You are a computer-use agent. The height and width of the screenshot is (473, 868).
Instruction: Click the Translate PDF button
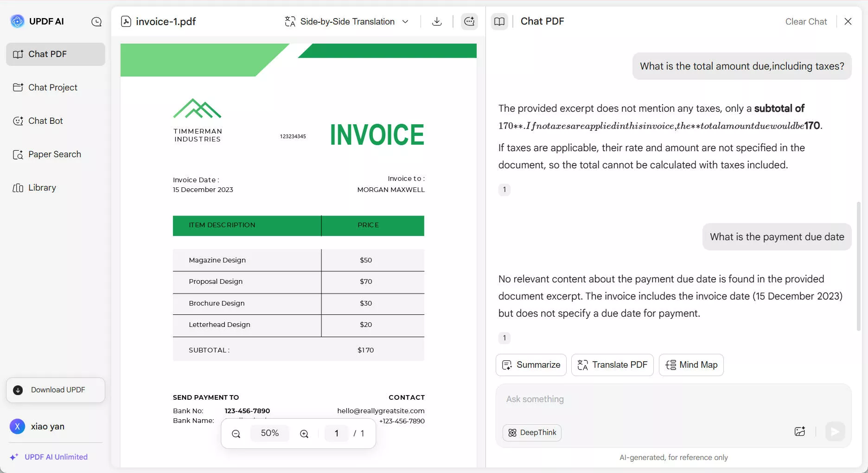(x=612, y=365)
